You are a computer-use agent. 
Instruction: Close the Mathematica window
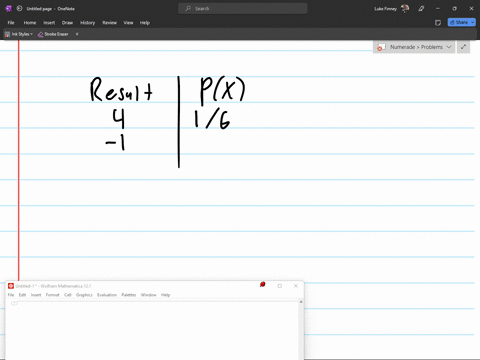[296, 286]
